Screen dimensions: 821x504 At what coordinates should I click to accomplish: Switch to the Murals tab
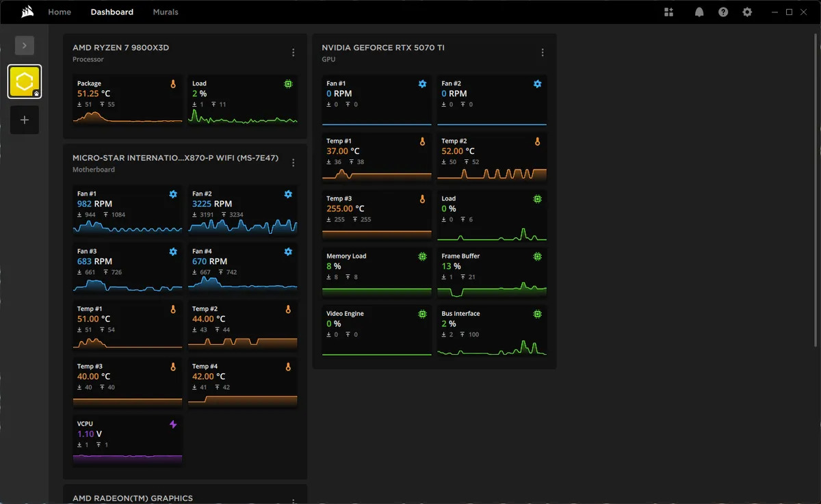[x=165, y=12]
